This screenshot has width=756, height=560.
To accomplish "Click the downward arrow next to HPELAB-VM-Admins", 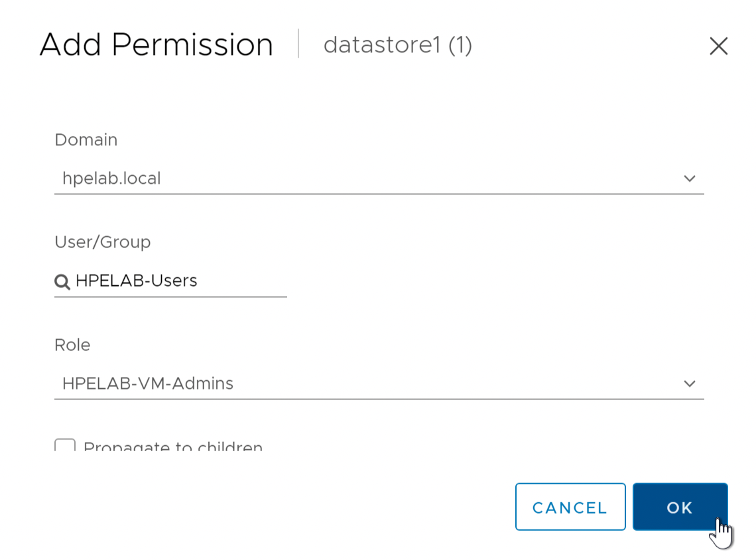I will click(x=690, y=384).
